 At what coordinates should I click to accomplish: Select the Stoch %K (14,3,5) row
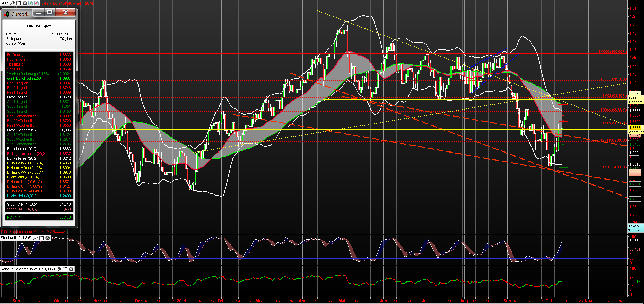click(x=39, y=204)
